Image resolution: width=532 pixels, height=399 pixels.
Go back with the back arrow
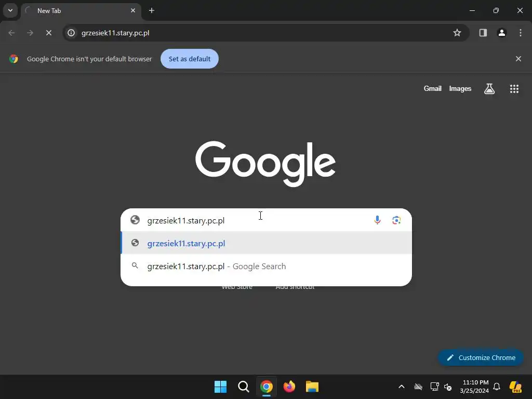coord(11,33)
